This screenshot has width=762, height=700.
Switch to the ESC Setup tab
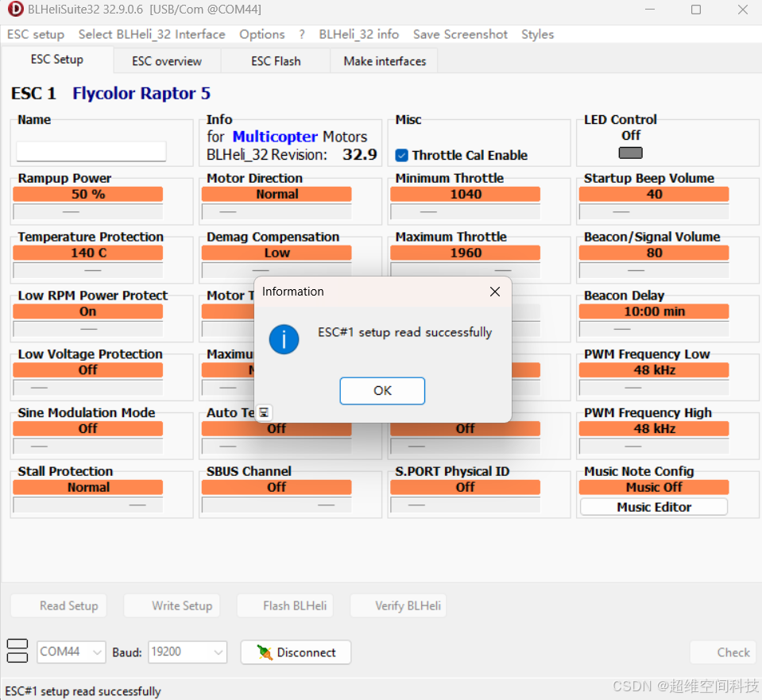tap(57, 60)
